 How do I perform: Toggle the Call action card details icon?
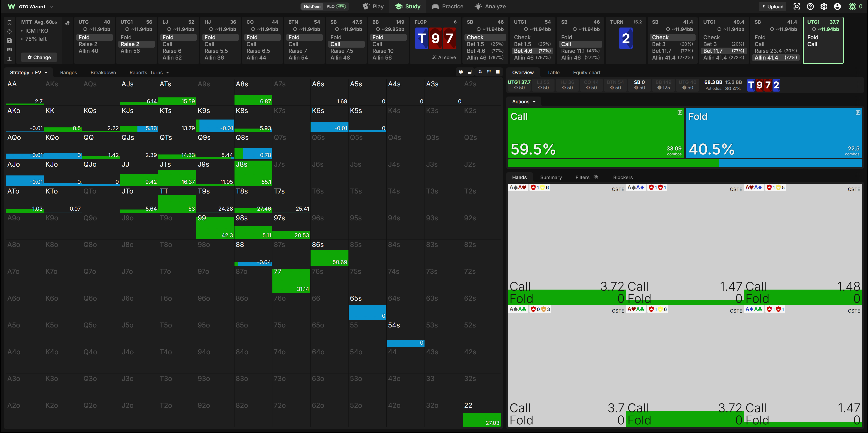click(680, 113)
